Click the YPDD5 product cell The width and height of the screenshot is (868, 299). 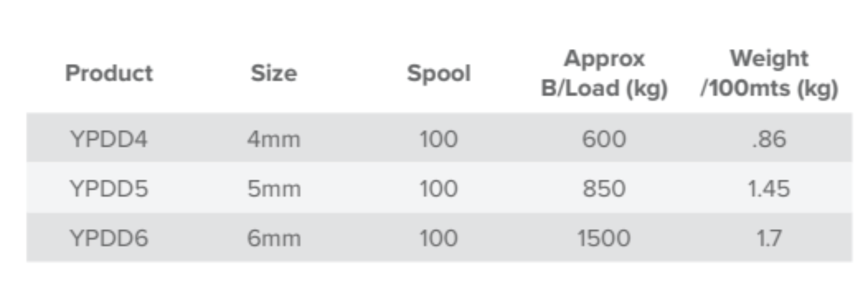click(109, 189)
